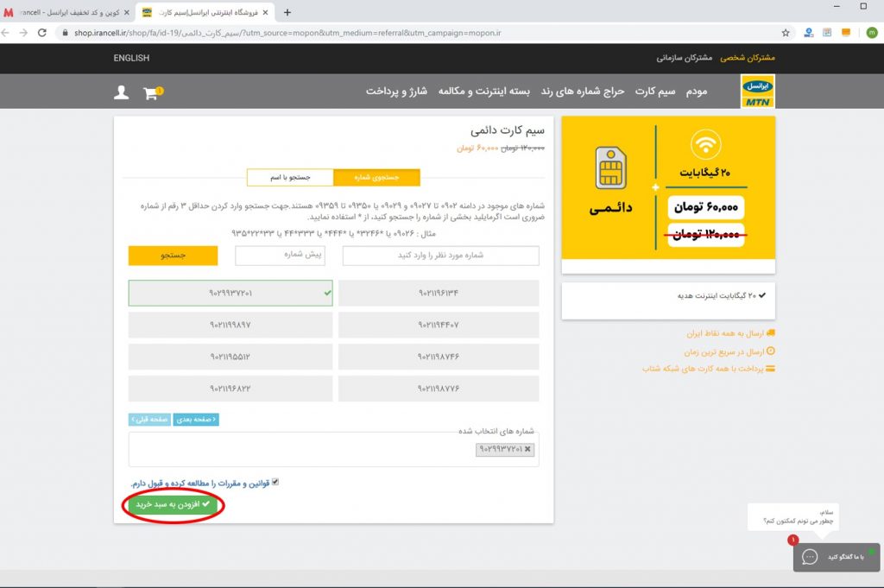Click the orange extension icon in toolbar
The height and width of the screenshot is (588, 884).
coord(846,33)
